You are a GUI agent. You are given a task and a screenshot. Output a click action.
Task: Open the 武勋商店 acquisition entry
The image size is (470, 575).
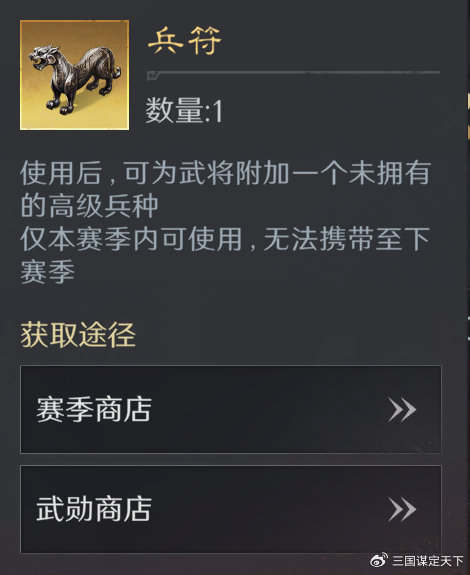(x=231, y=509)
